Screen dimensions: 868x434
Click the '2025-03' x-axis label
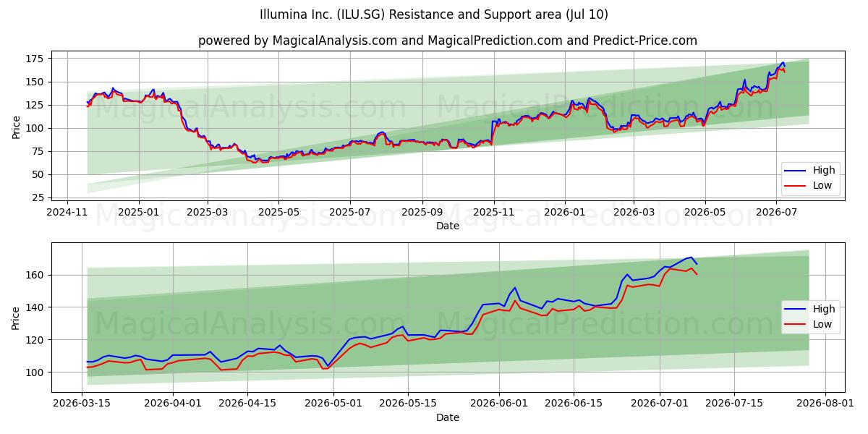(x=208, y=213)
